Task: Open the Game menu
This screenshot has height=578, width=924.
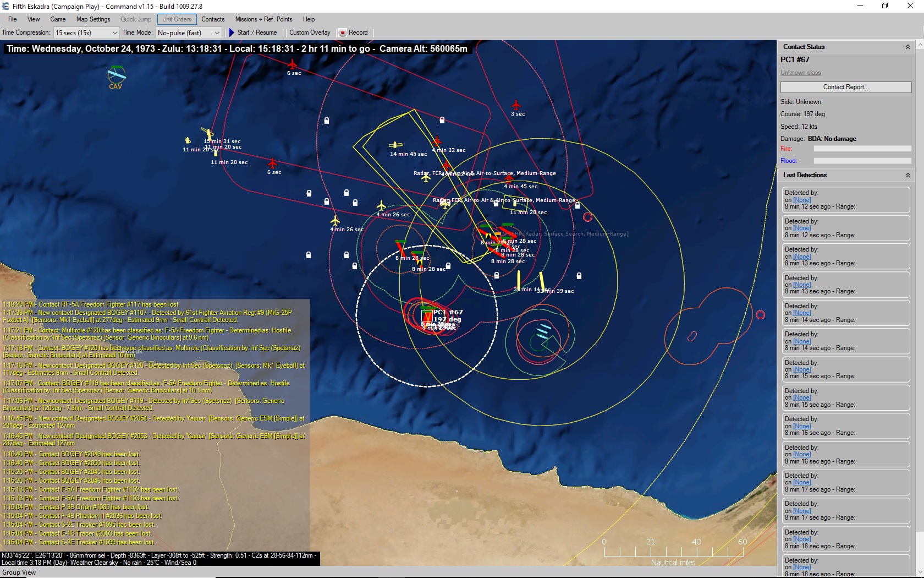Action: pyautogui.click(x=58, y=19)
